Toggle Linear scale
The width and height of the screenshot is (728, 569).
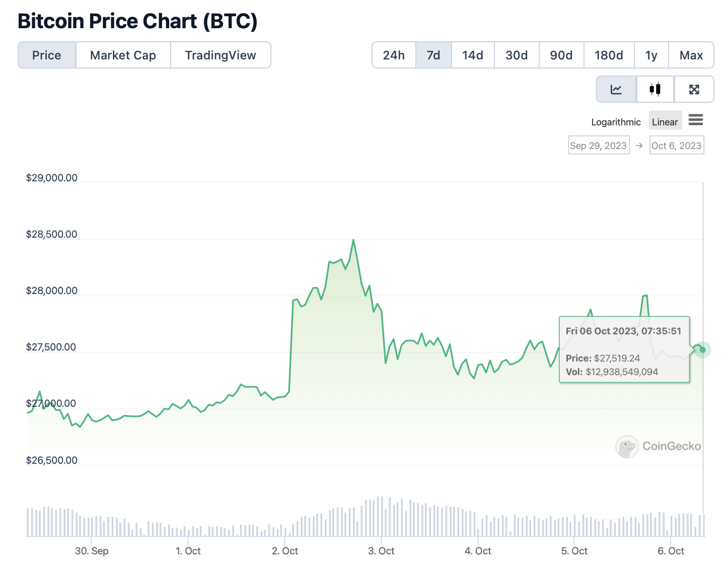point(665,121)
